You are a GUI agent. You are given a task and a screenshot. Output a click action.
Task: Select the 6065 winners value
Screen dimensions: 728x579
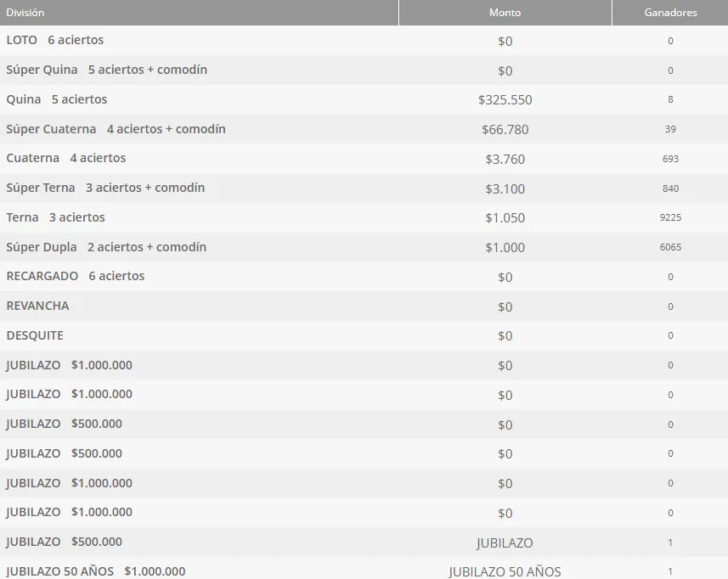click(x=670, y=247)
